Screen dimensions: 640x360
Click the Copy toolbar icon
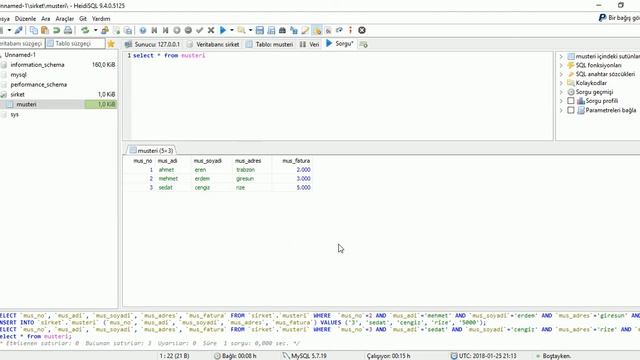click(x=33, y=30)
